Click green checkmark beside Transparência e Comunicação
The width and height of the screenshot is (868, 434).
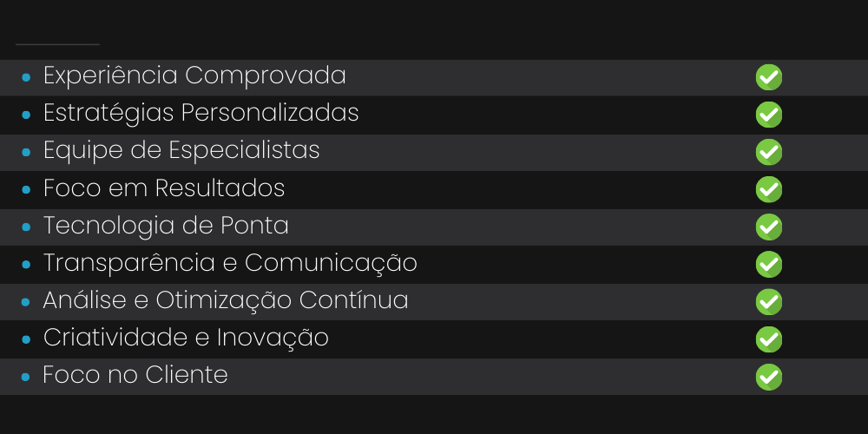pyautogui.click(x=769, y=264)
